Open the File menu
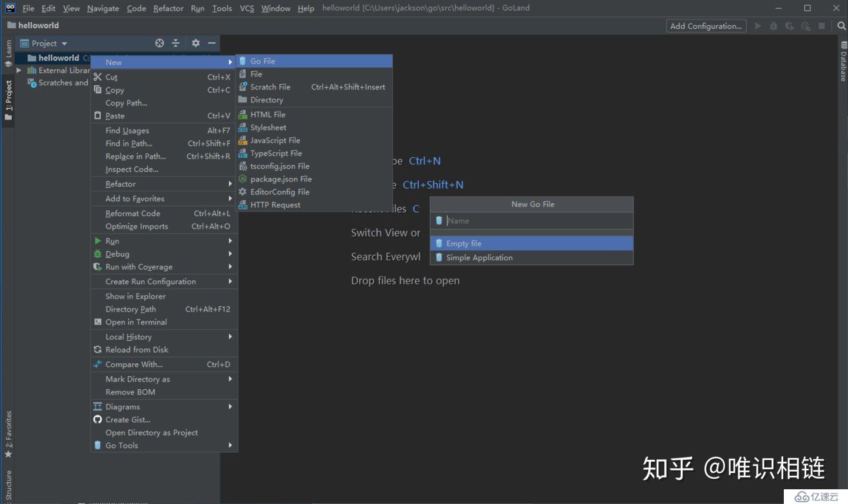848x504 pixels. [x=28, y=8]
